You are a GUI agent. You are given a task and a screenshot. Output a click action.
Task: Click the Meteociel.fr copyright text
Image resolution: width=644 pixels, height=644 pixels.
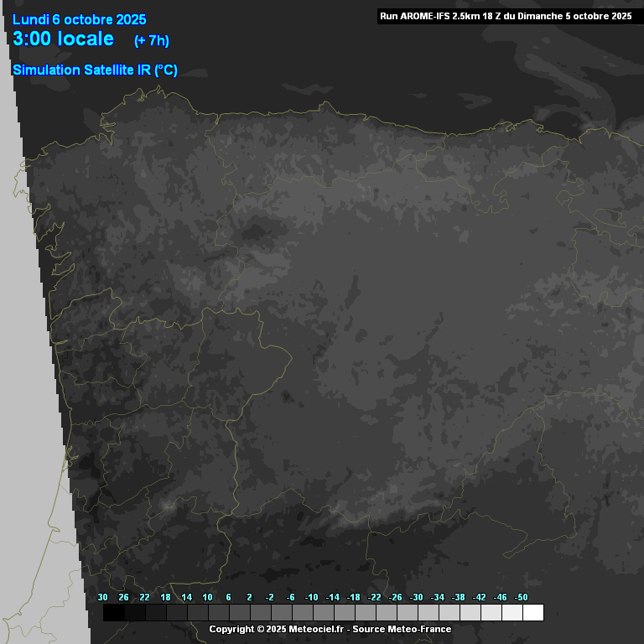coord(277,629)
